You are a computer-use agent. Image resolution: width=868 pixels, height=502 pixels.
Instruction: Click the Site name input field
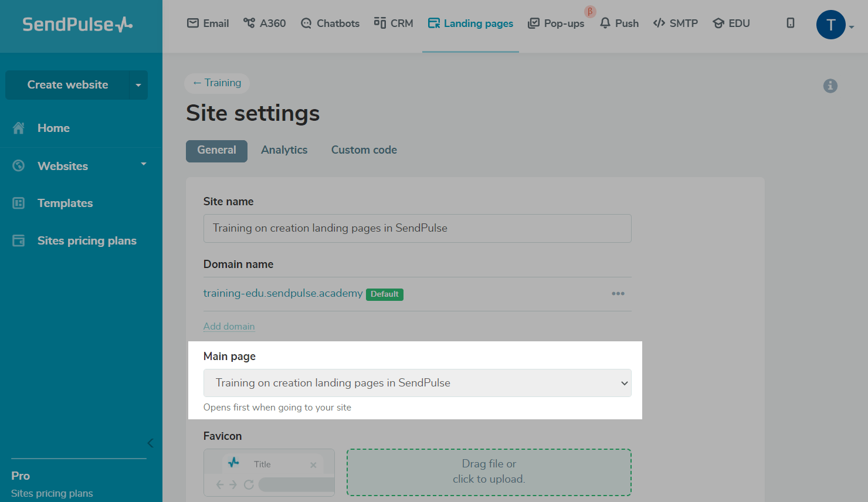tap(418, 228)
